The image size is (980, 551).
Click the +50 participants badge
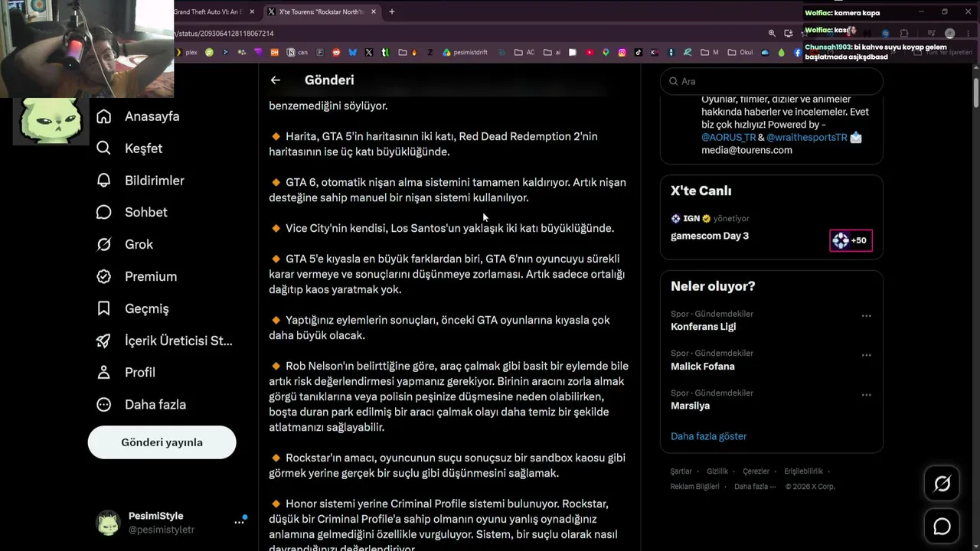pos(851,240)
